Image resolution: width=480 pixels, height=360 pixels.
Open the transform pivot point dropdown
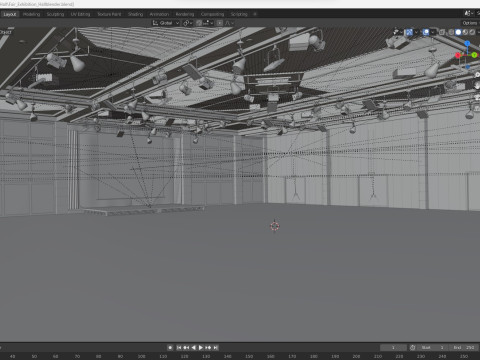click(188, 23)
